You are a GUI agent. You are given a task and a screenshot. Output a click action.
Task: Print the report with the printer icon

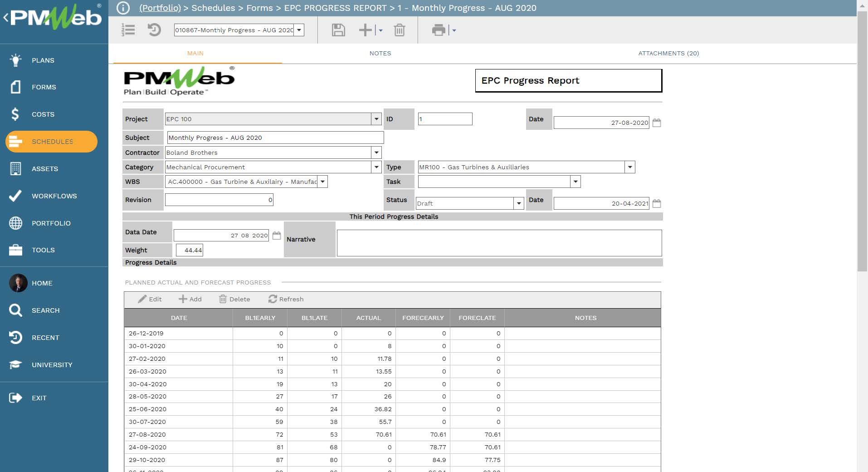tap(439, 30)
